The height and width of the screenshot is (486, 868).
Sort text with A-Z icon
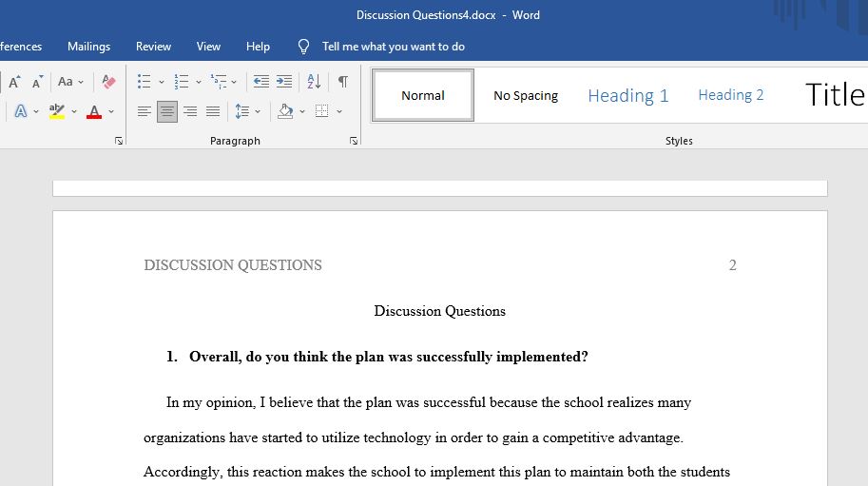click(314, 82)
